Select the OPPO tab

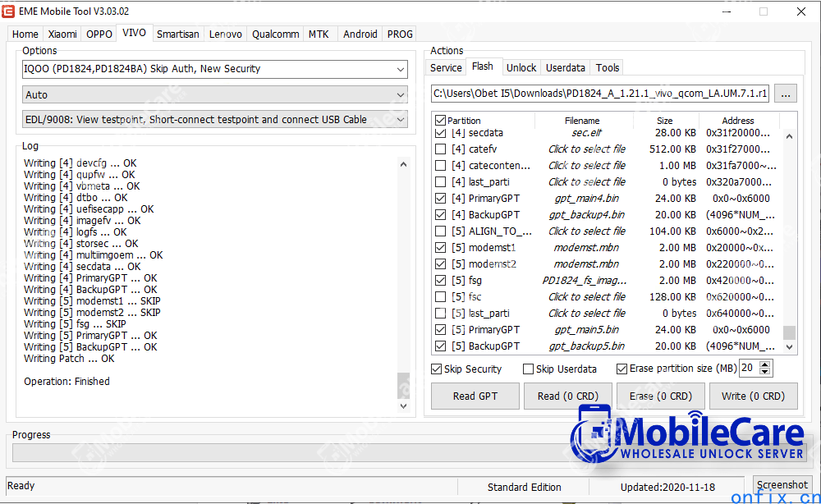99,34
